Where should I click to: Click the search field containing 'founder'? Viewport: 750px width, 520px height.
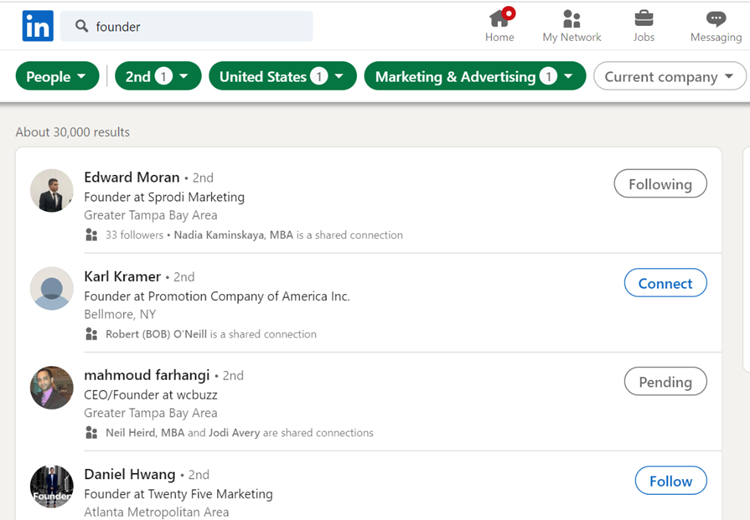tap(187, 26)
